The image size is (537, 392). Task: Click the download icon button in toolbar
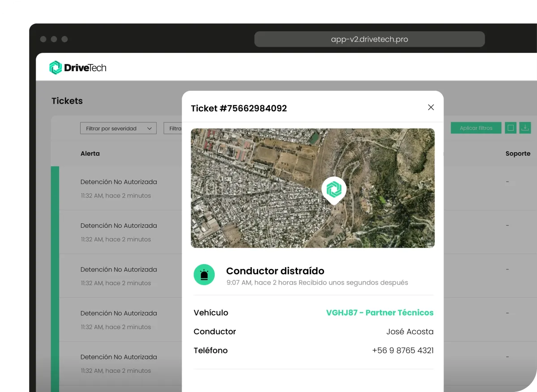click(x=525, y=128)
